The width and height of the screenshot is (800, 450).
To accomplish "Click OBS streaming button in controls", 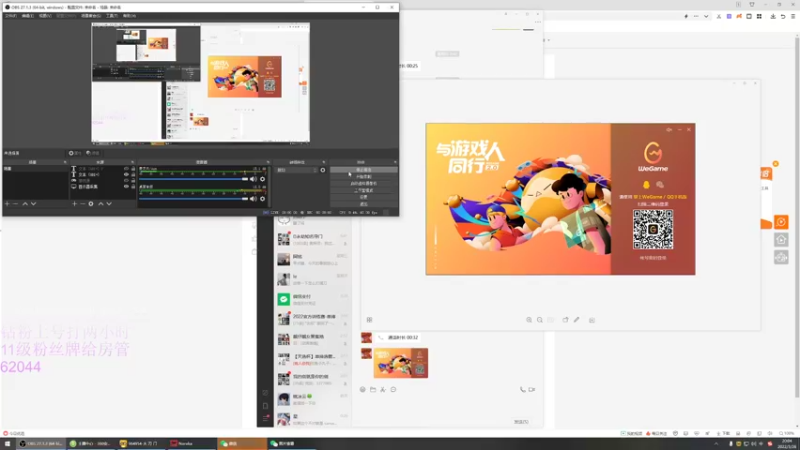I will tap(364, 170).
